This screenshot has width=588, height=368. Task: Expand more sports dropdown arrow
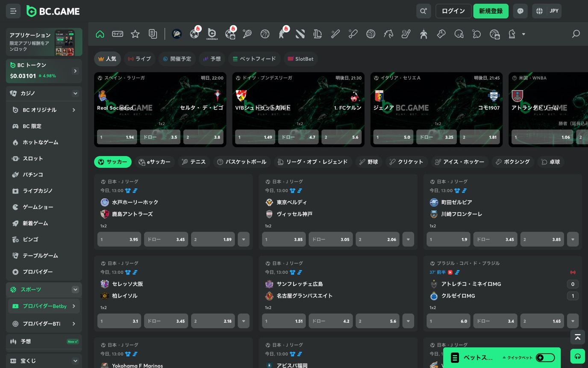click(523, 34)
